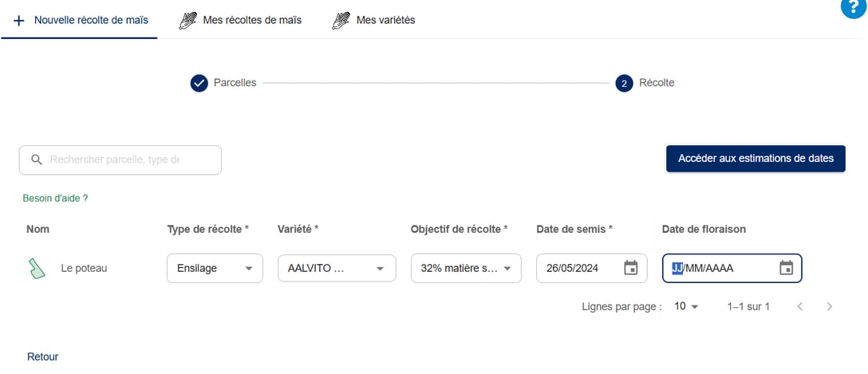
Task: Change the Lignes par page selector
Action: (685, 306)
